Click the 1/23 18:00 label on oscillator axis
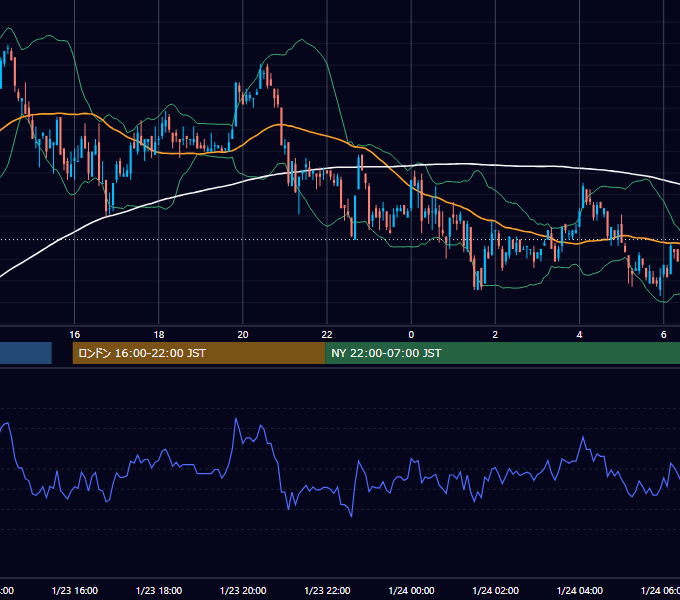The height and width of the screenshot is (600, 680). tap(159, 591)
